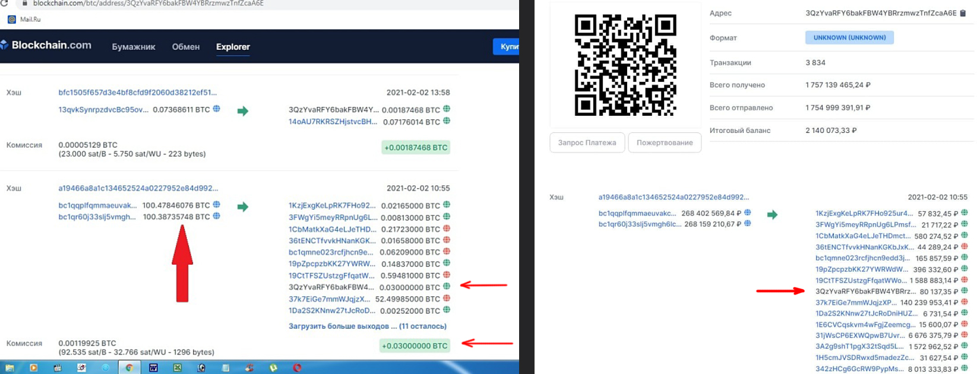Screen dimensions: 980x374
Task: Click the red globe beside 0.21723000 BTC
Action: tap(447, 229)
